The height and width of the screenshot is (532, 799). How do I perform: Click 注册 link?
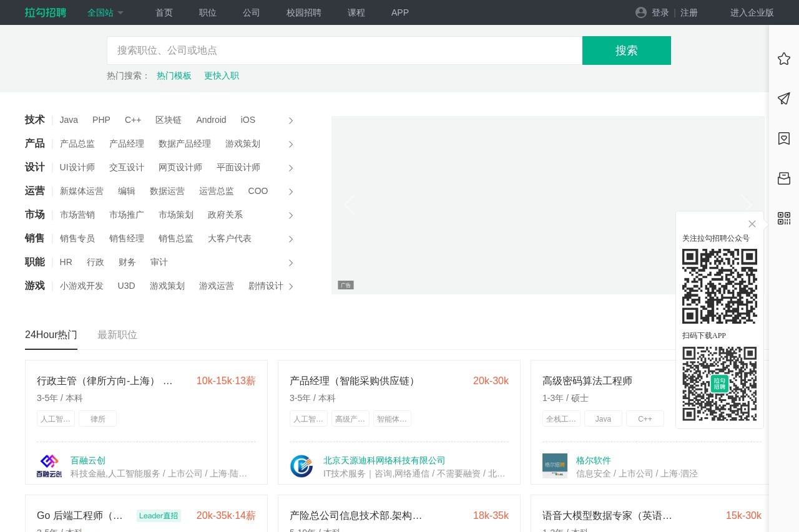click(x=689, y=12)
